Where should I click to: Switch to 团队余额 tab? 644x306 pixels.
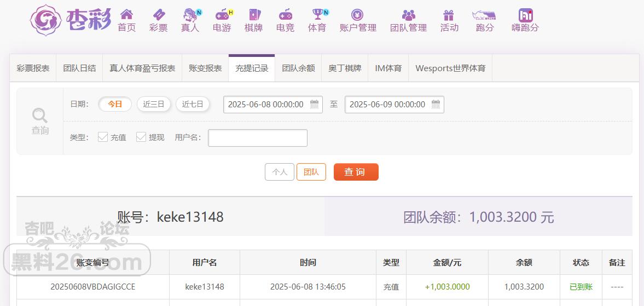pos(298,68)
